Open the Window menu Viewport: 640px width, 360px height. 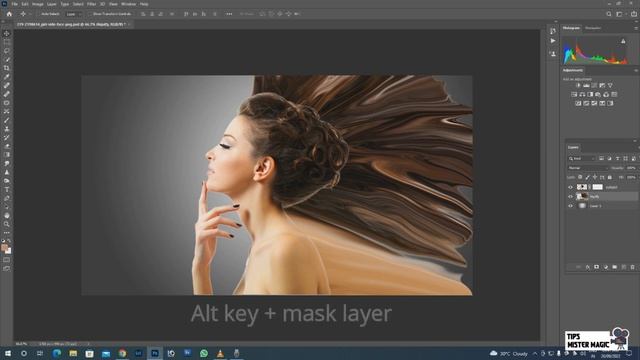(x=129, y=4)
